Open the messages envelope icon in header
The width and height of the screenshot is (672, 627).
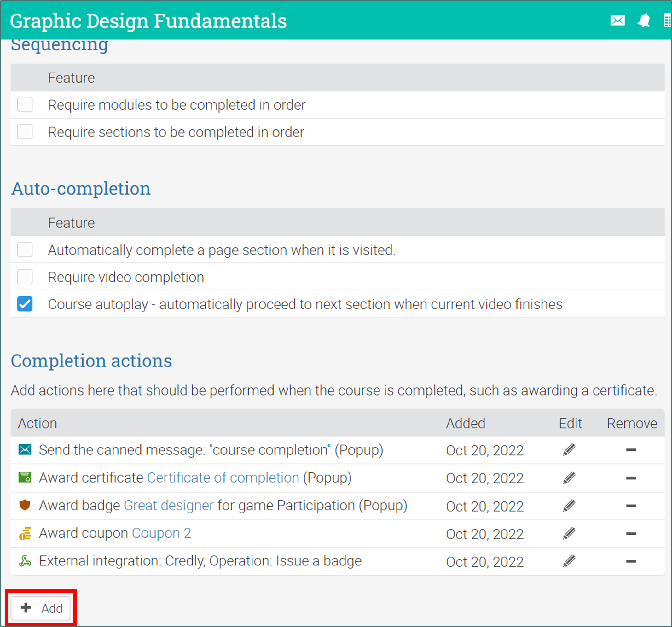coord(617,20)
